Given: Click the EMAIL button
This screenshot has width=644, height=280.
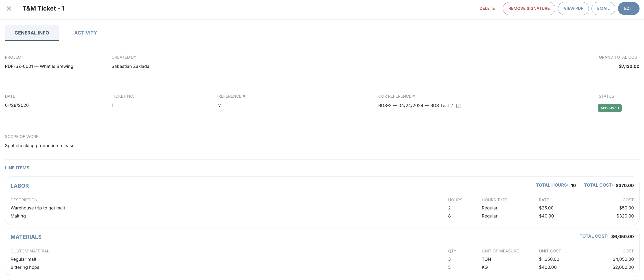Looking at the screenshot, I should [603, 9].
